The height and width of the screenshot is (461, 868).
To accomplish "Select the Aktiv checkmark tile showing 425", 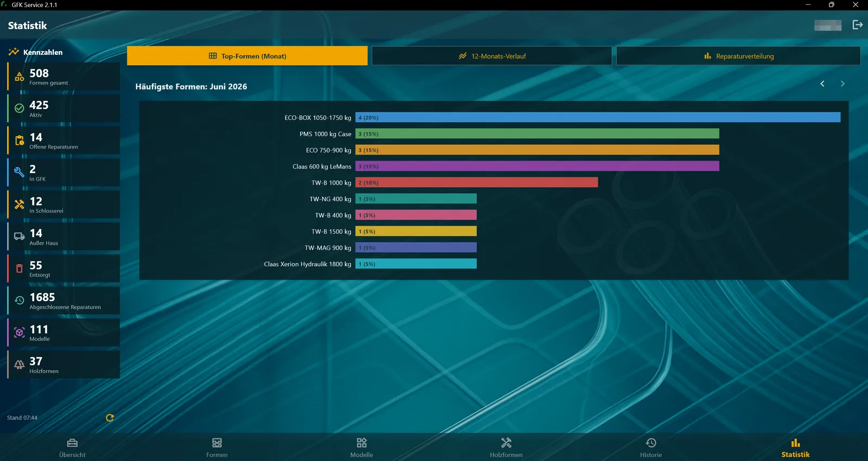I will (63, 108).
